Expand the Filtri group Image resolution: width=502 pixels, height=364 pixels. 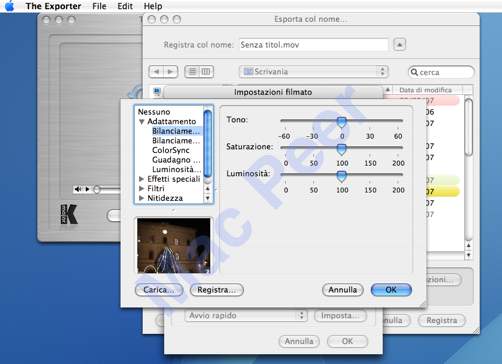(x=142, y=188)
